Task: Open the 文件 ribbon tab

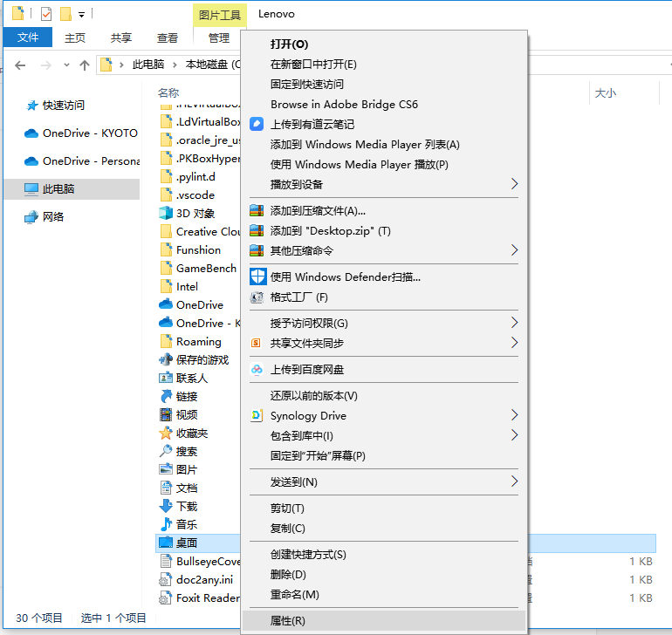Action: click(28, 38)
